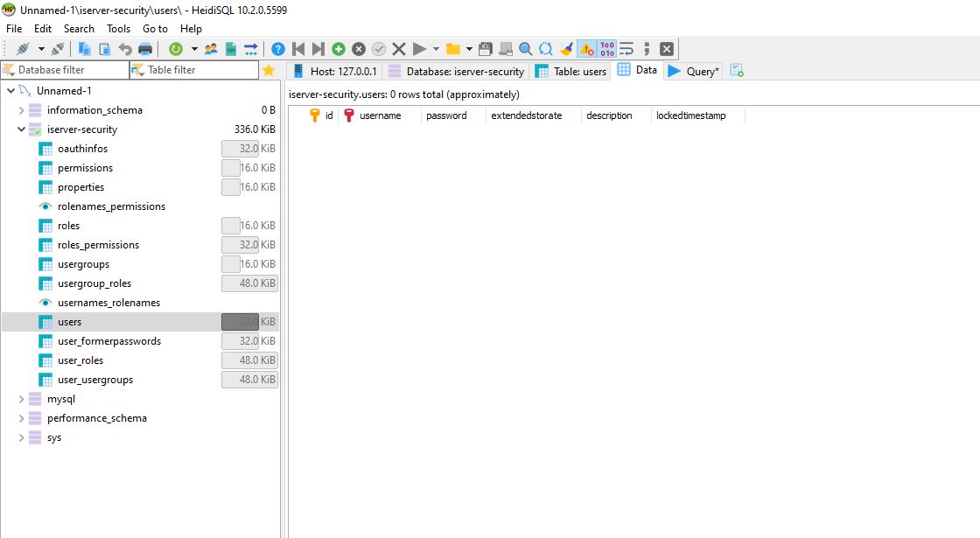Image resolution: width=980 pixels, height=538 pixels.
Task: Click the green refresh icon
Action: [176, 49]
